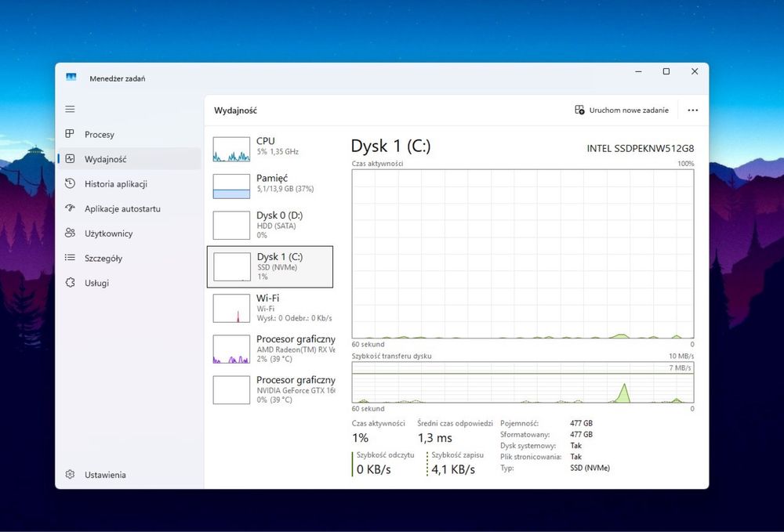784x532 pixels.
Task: Click the Czas aktywności large activity graph
Action: [522, 254]
